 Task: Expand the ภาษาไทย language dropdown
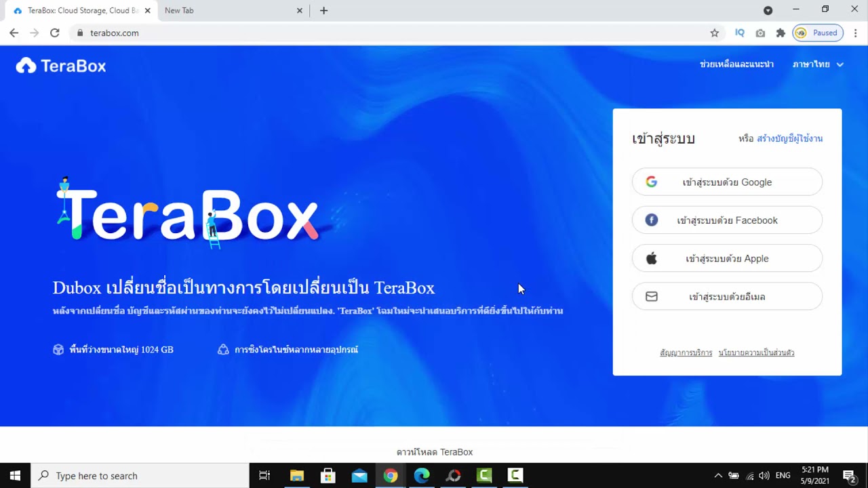818,64
